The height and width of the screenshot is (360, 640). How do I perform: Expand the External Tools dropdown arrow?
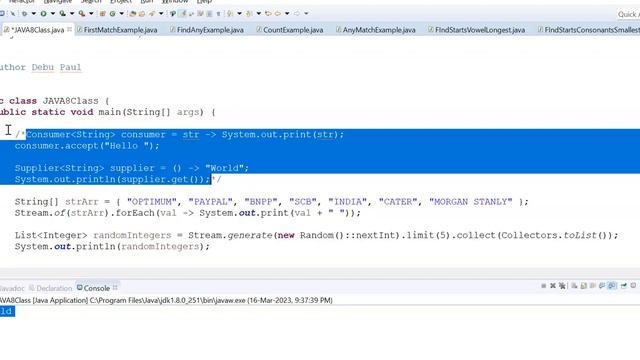click(91, 14)
